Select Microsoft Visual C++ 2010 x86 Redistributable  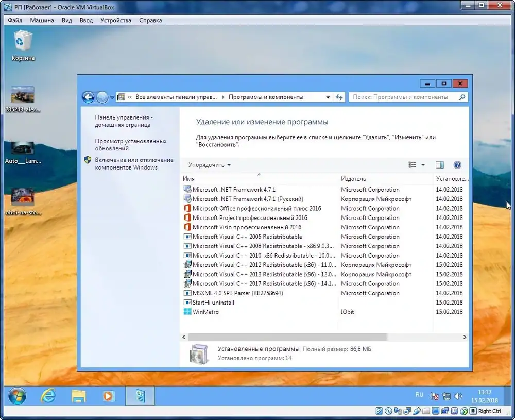point(264,256)
